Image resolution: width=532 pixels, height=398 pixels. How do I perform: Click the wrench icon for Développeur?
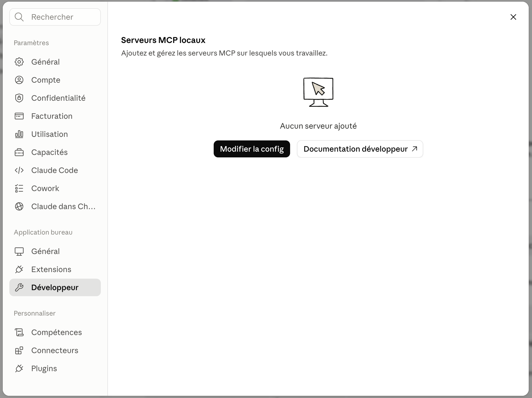[19, 287]
